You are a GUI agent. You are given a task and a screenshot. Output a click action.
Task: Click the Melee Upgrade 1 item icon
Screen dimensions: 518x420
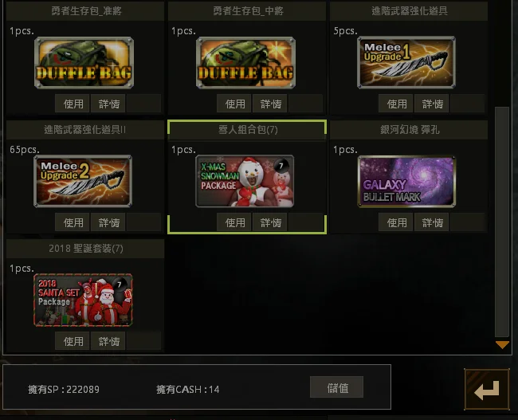tap(406, 62)
